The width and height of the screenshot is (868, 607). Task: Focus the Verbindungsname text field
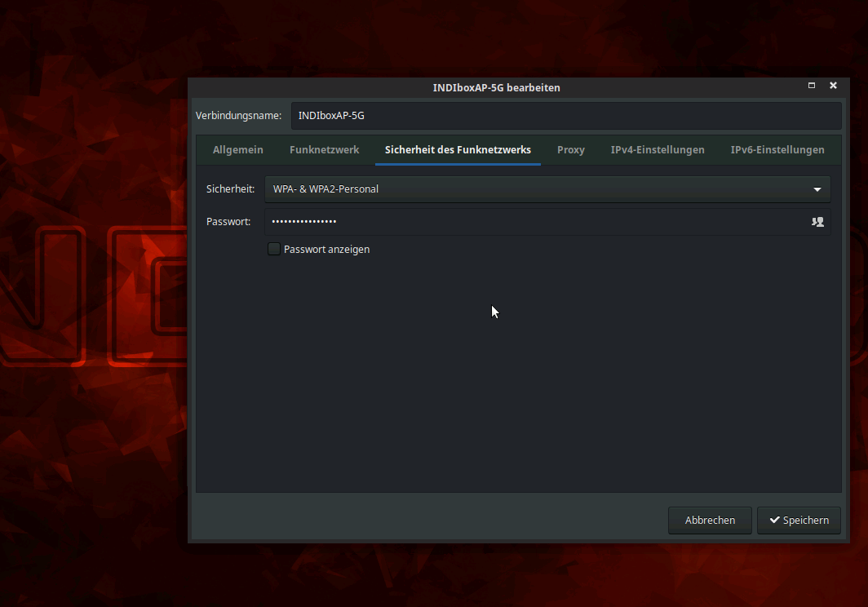click(x=565, y=116)
